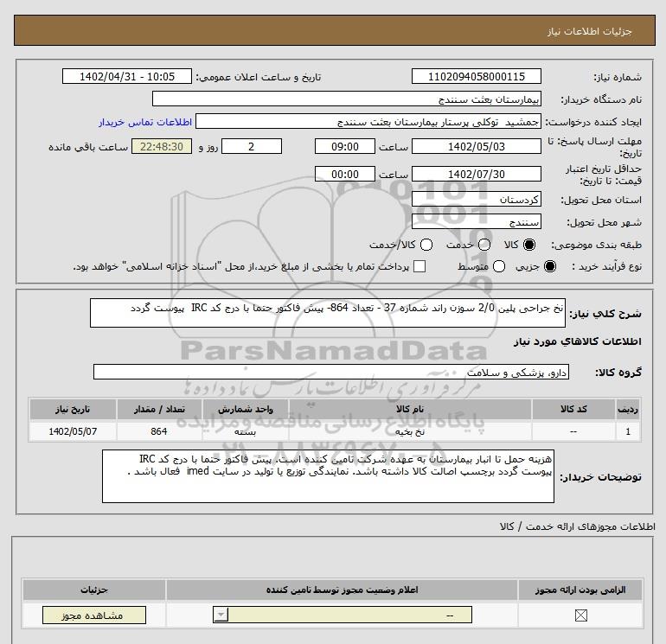Select the کالا/خدمت radio button

point(426,245)
